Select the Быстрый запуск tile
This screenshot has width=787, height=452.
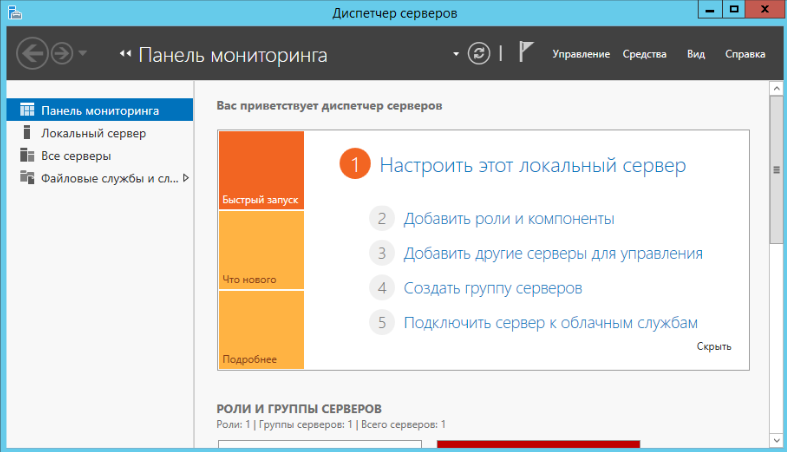pyautogui.click(x=261, y=170)
